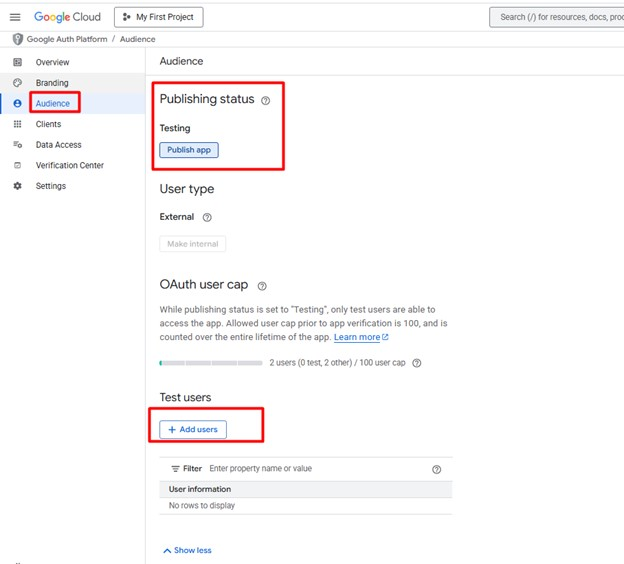The image size is (624, 564).
Task: Open Data Access in sidebar
Action: 58,145
